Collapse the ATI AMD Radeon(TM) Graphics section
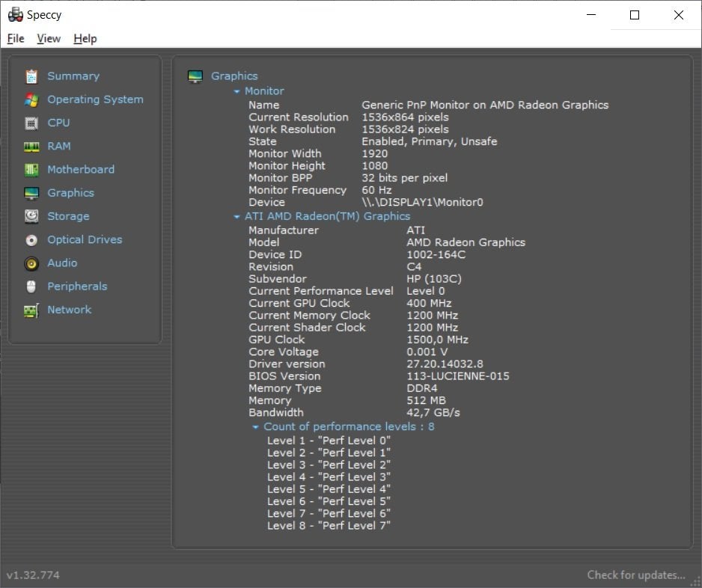The width and height of the screenshot is (702, 588). pos(236,217)
